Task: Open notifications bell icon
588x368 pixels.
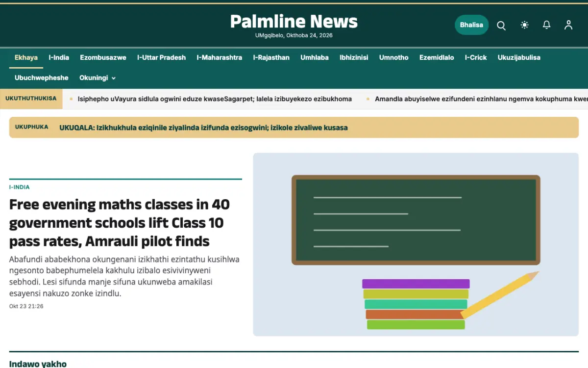Action: 546,25
